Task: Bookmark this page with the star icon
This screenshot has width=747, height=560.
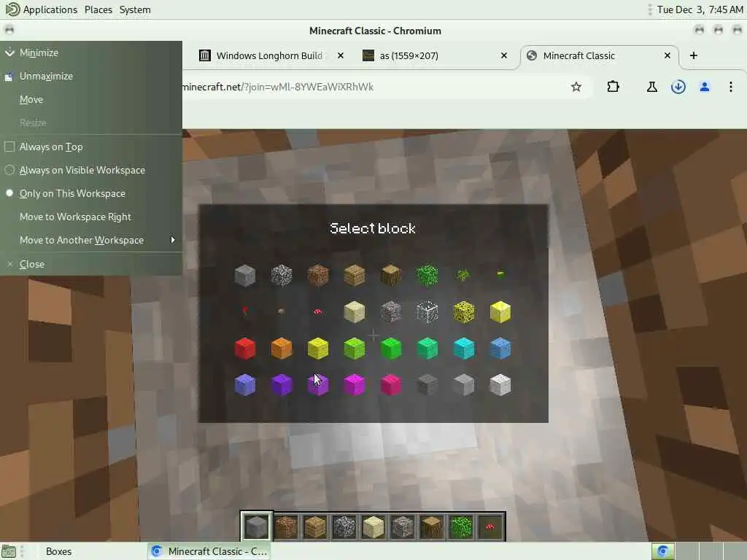Action: (x=576, y=87)
